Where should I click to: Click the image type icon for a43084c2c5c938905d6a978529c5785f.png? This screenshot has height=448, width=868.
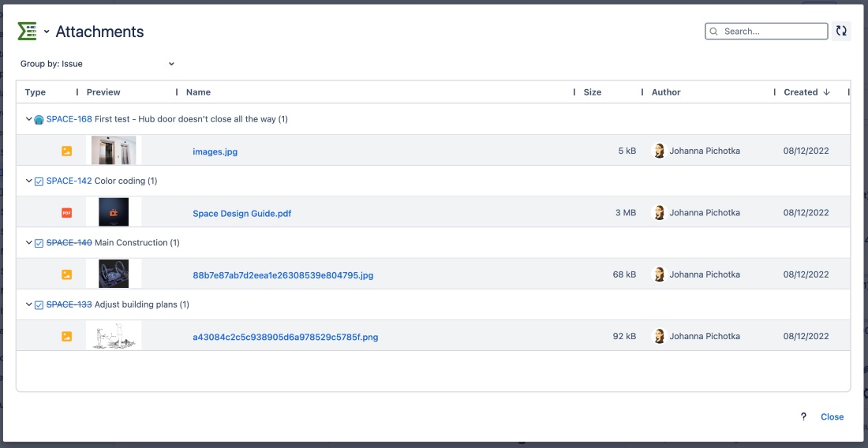coord(66,336)
